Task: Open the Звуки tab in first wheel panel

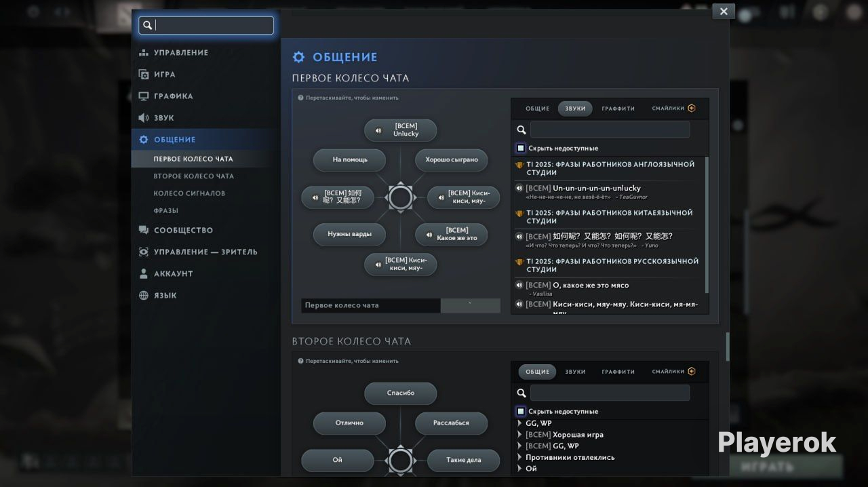Action: coord(575,109)
